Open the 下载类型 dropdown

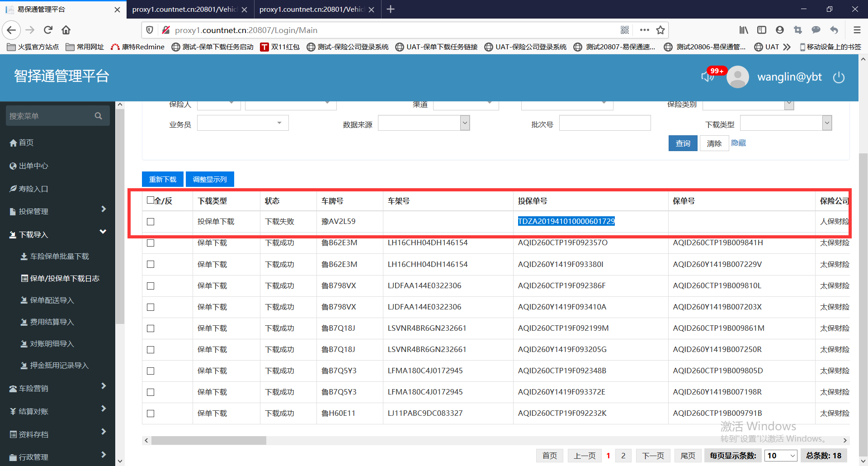[786, 123]
